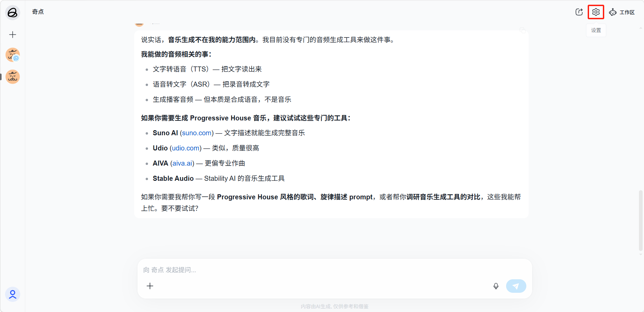This screenshot has height=312, width=644.
Task: Click the text "Suno AI"
Action: coord(165,133)
